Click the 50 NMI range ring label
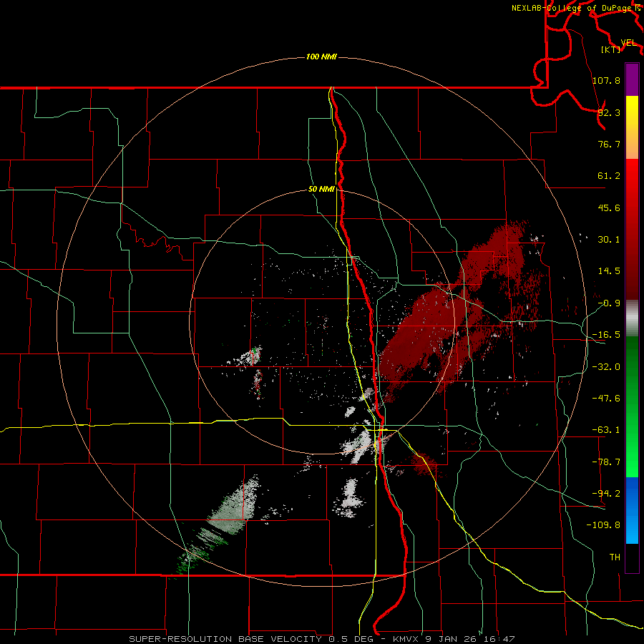This screenshot has width=644, height=644. click(321, 190)
